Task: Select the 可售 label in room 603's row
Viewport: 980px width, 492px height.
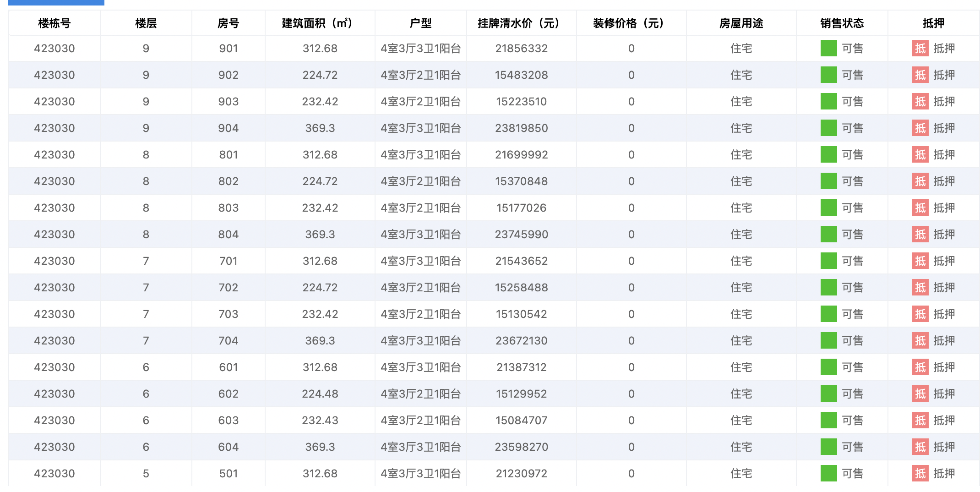Action: tap(853, 421)
